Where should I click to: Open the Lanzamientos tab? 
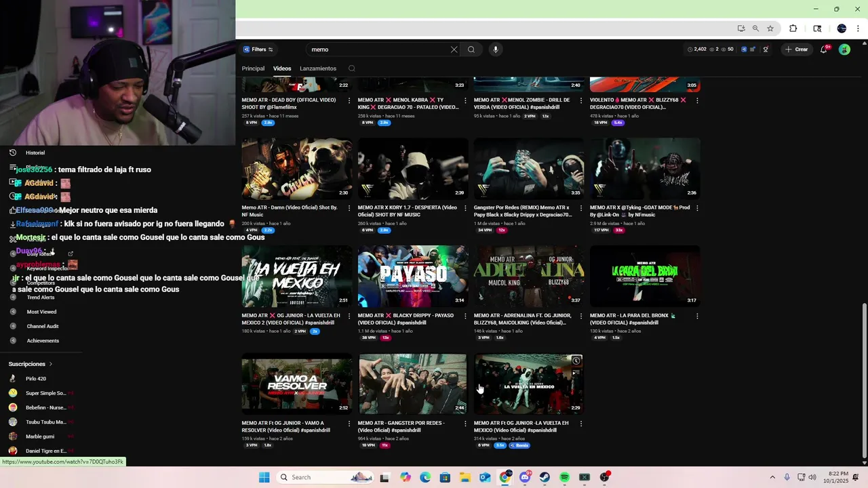pyautogui.click(x=318, y=68)
